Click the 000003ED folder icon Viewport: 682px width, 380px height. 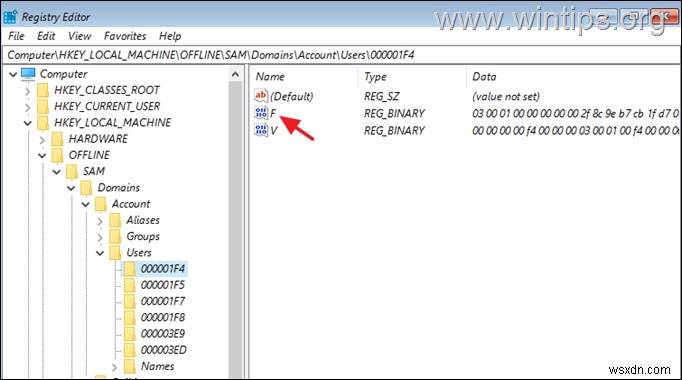pyautogui.click(x=130, y=350)
